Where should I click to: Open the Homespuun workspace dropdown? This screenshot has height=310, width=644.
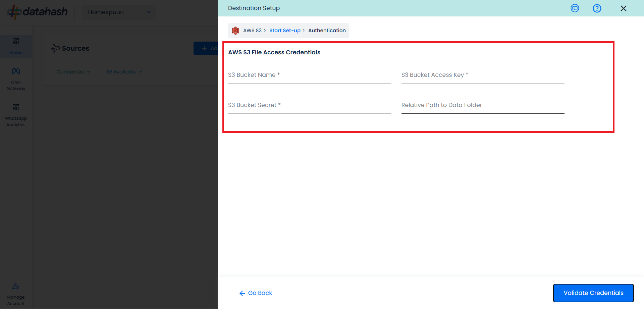(119, 12)
